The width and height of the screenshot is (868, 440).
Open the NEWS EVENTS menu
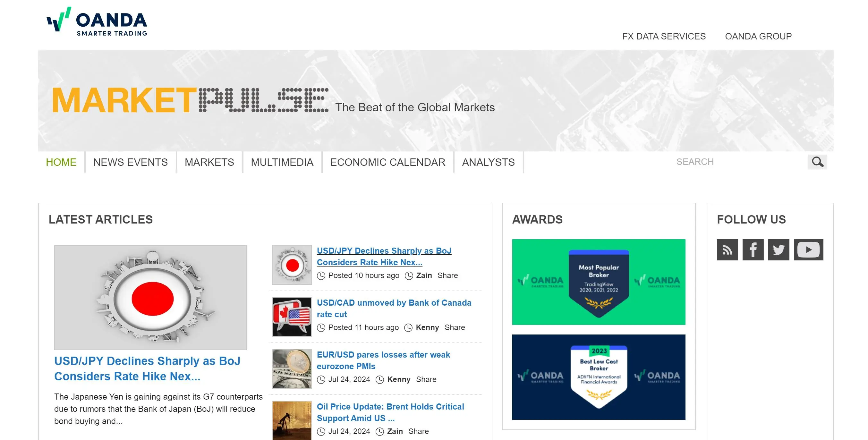131,162
